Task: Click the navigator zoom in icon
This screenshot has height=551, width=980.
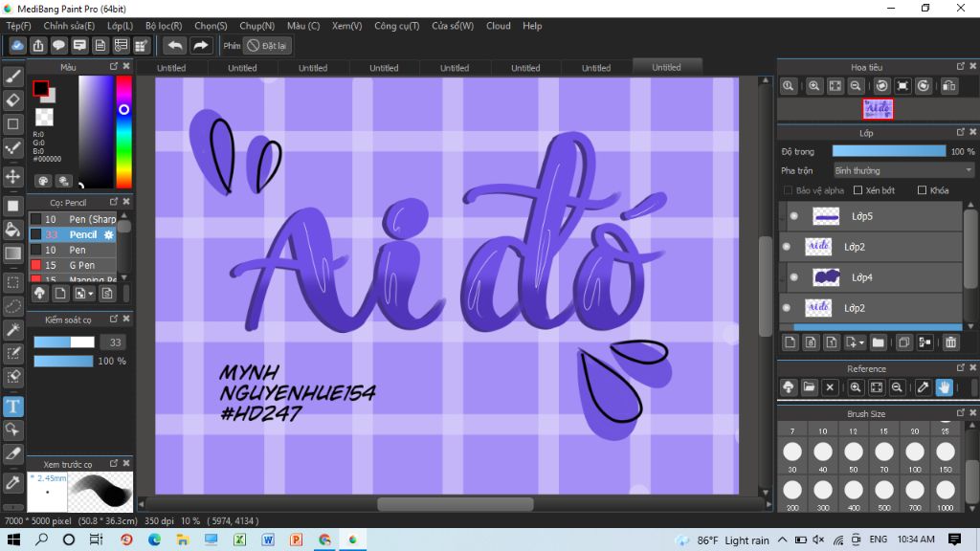Action: pyautogui.click(x=813, y=86)
